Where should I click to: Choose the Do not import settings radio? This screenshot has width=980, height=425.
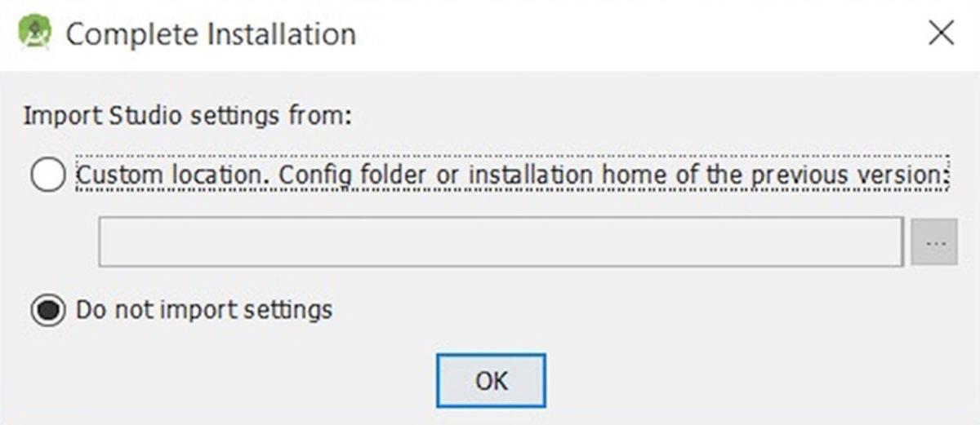coord(48,311)
